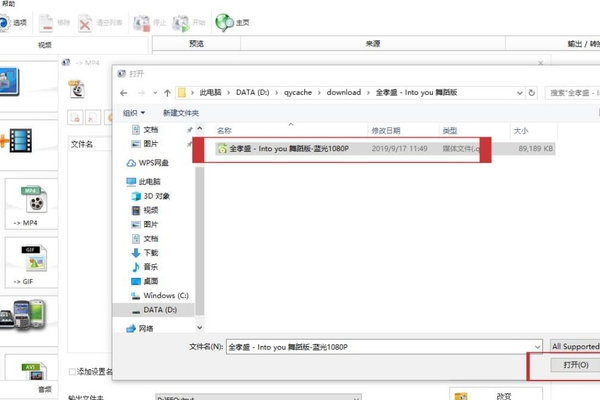
Task: Open the 组织 organize dropdown
Action: click(134, 113)
